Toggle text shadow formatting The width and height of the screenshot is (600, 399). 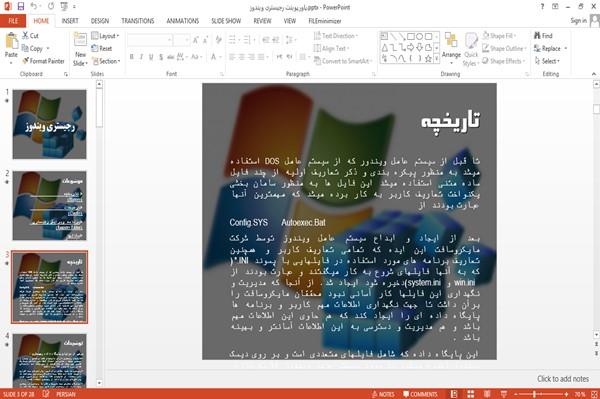pos(161,57)
